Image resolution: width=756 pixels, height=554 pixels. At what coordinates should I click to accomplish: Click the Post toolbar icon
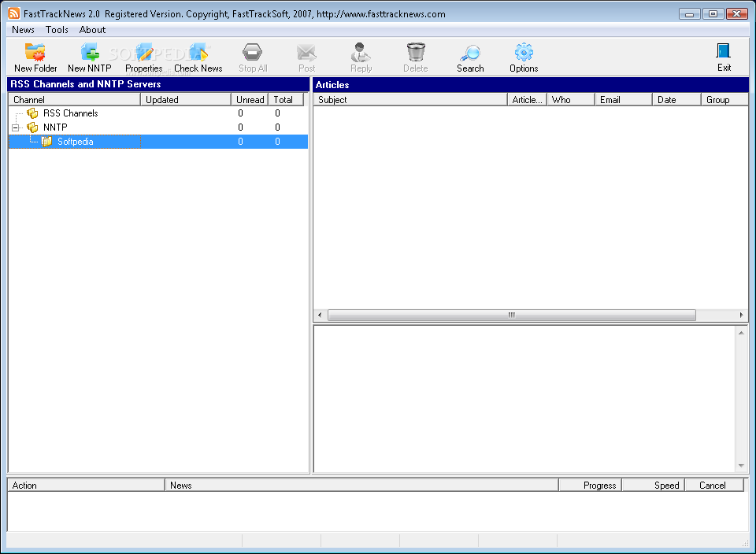(x=306, y=53)
